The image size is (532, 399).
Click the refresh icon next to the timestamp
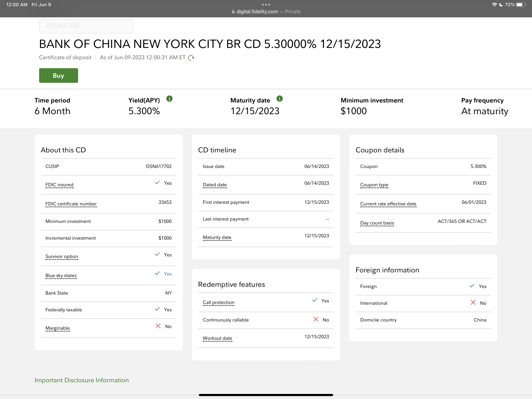(191, 58)
